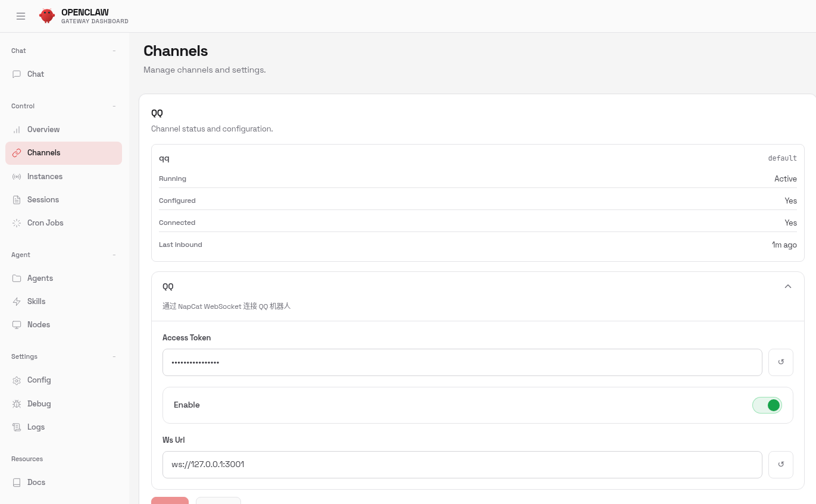
Task: Click the Debug bug icon
Action: tap(17, 404)
